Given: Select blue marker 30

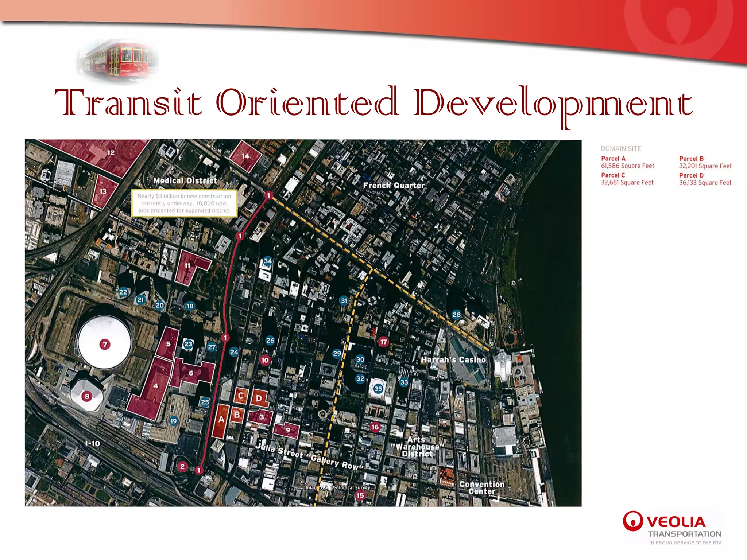Looking at the screenshot, I should pos(360,359).
